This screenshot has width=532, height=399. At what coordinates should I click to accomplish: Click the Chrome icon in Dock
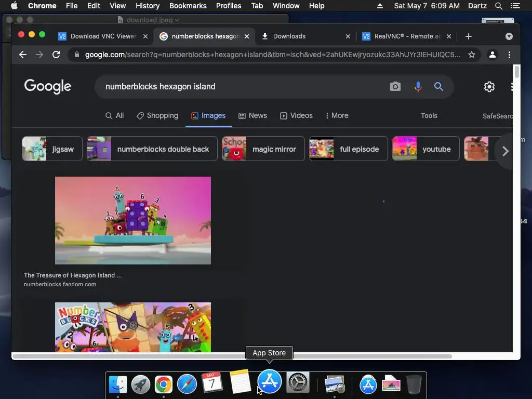(x=164, y=384)
